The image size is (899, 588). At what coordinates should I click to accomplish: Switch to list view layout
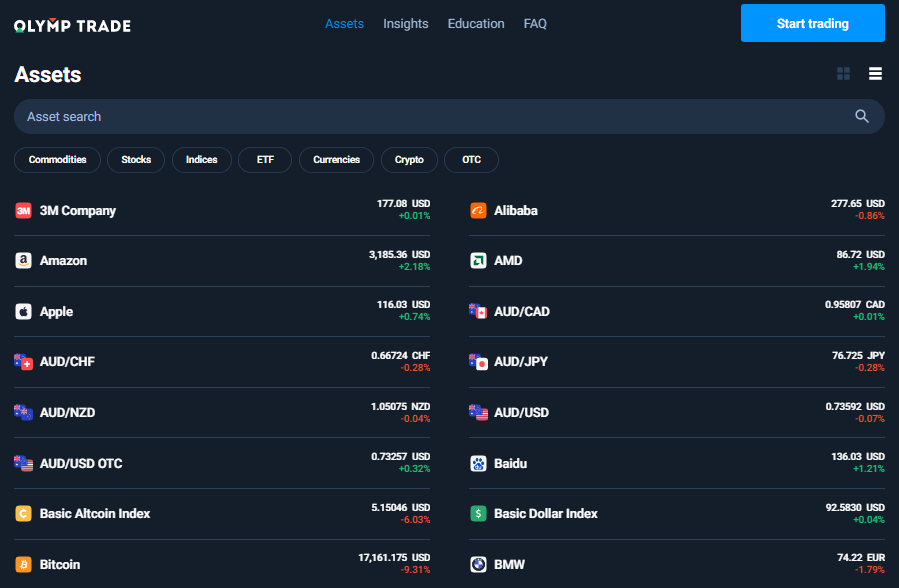[x=875, y=73]
